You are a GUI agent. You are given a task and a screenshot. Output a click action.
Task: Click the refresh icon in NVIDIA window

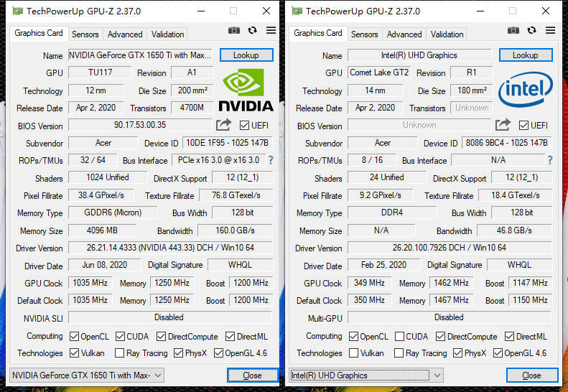(x=252, y=30)
